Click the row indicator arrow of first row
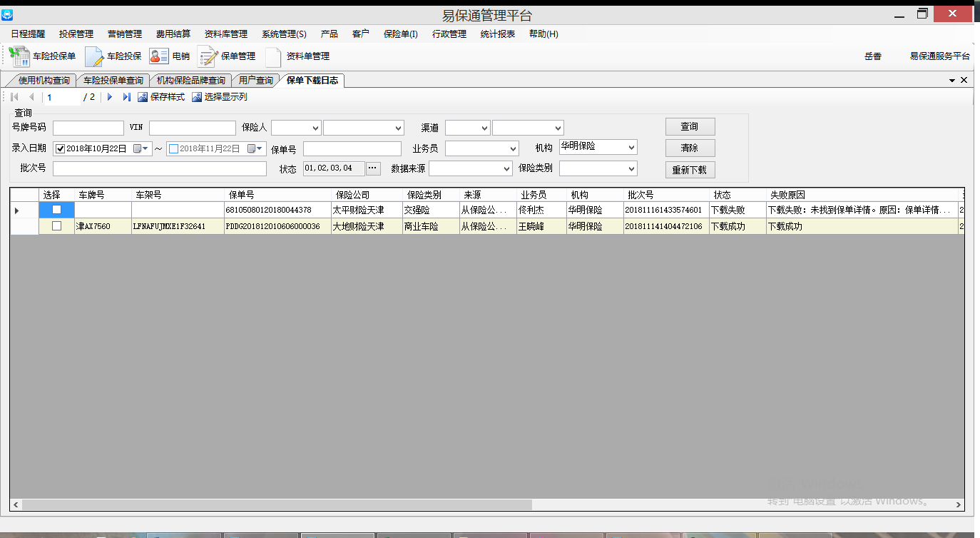Screen dimensions: 980x538 [16, 210]
